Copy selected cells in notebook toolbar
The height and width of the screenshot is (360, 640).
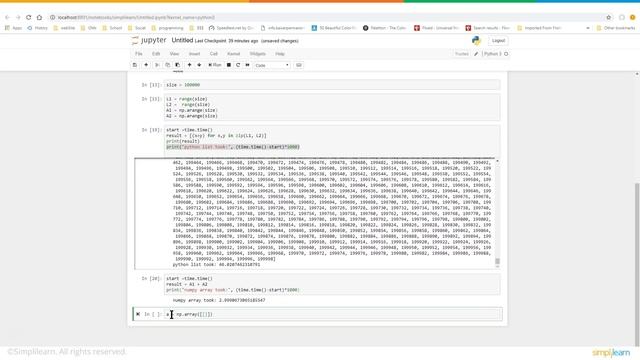tap(167, 65)
